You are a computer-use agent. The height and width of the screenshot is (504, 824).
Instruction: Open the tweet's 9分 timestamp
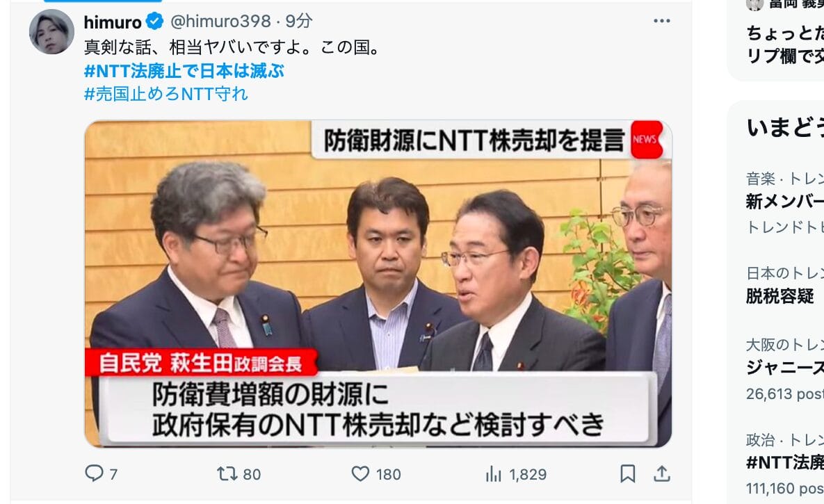pyautogui.click(x=298, y=21)
